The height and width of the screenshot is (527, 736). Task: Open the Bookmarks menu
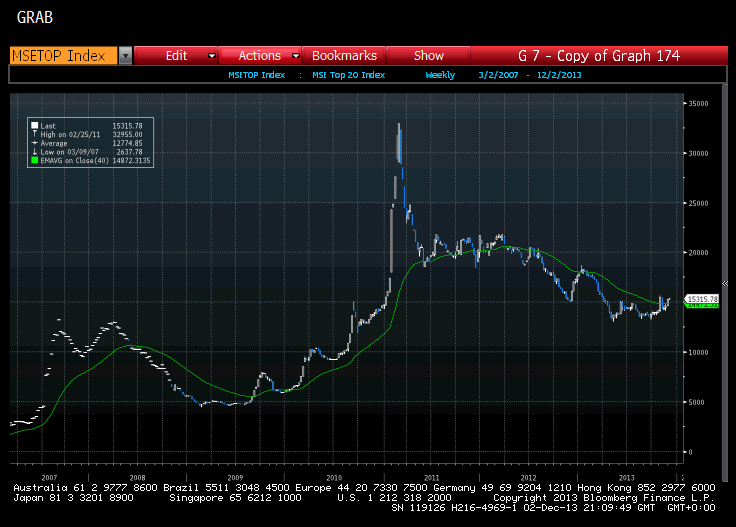coord(344,56)
